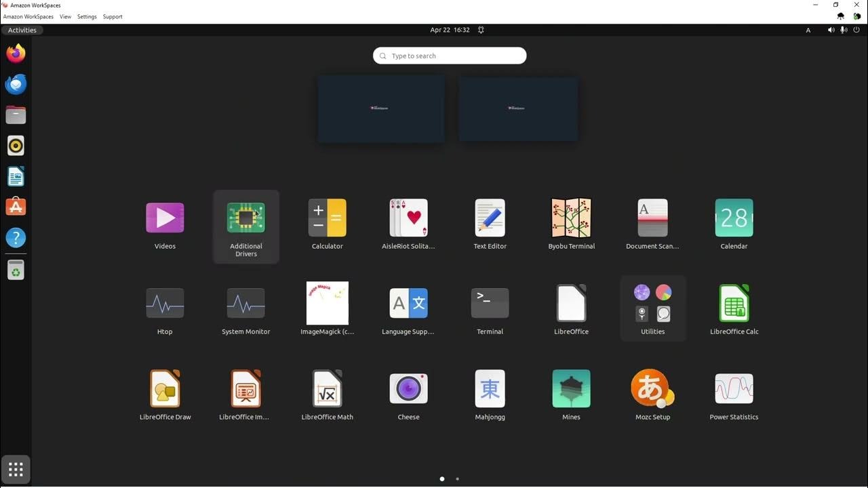868x488 pixels.
Task: Open the power system menu
Action: tap(856, 30)
